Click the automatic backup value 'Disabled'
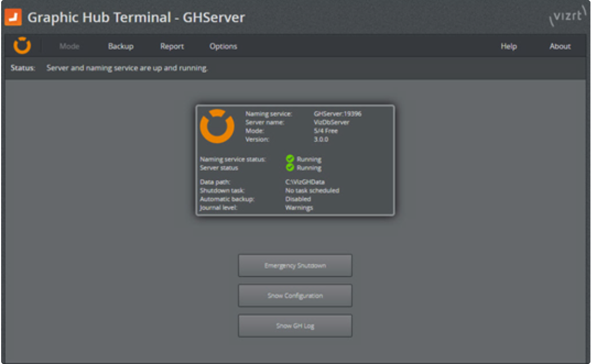 point(298,199)
